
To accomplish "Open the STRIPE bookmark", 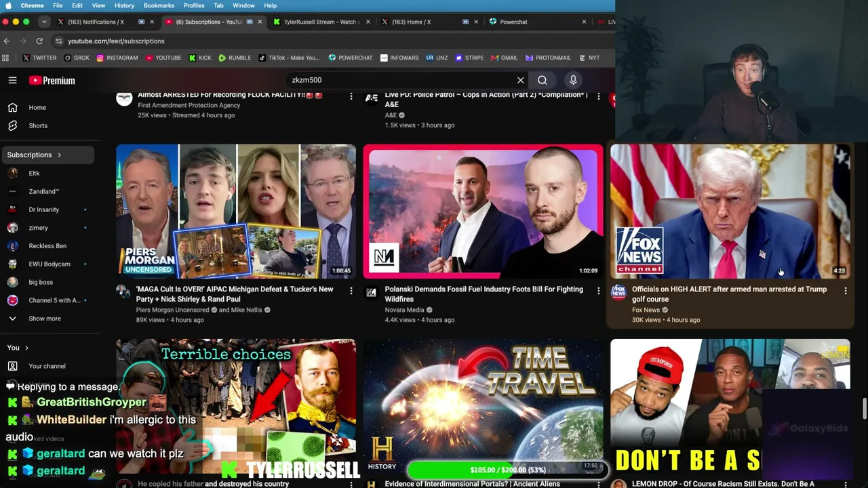I will click(x=469, y=58).
